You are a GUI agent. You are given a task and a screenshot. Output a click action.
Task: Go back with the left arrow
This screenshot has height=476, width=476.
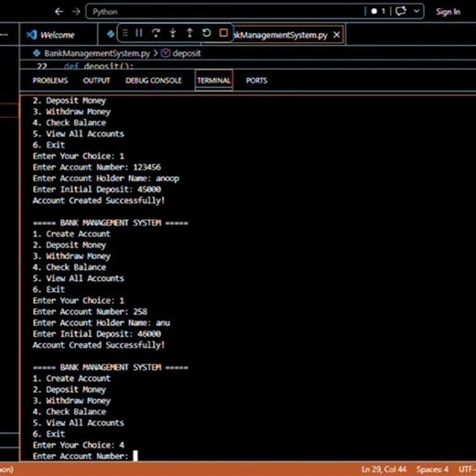59,12
